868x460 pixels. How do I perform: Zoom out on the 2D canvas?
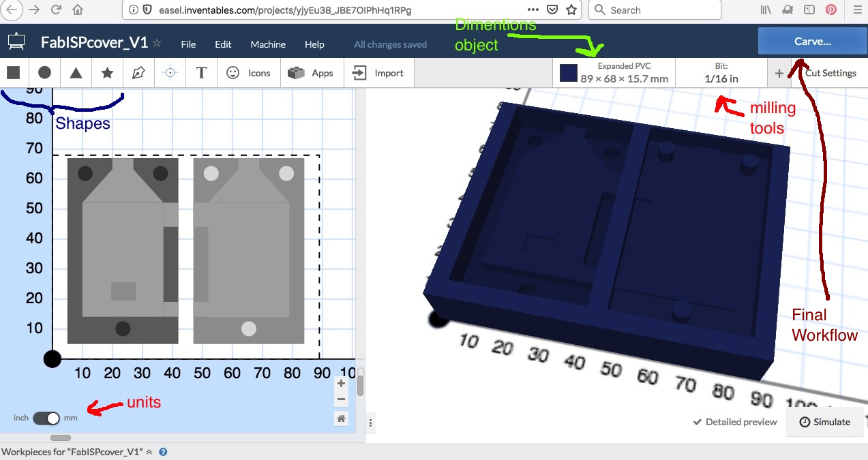(342, 399)
